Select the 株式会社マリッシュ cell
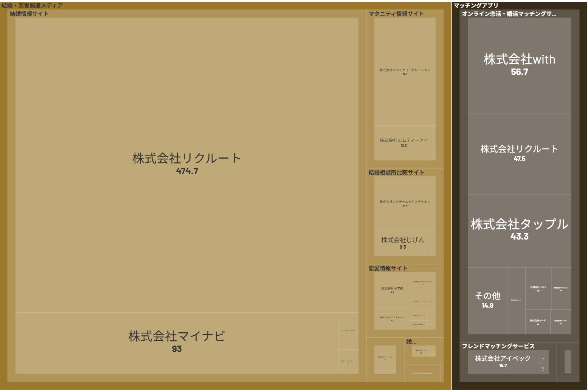Screen dimensions: 588x391 (561, 288)
